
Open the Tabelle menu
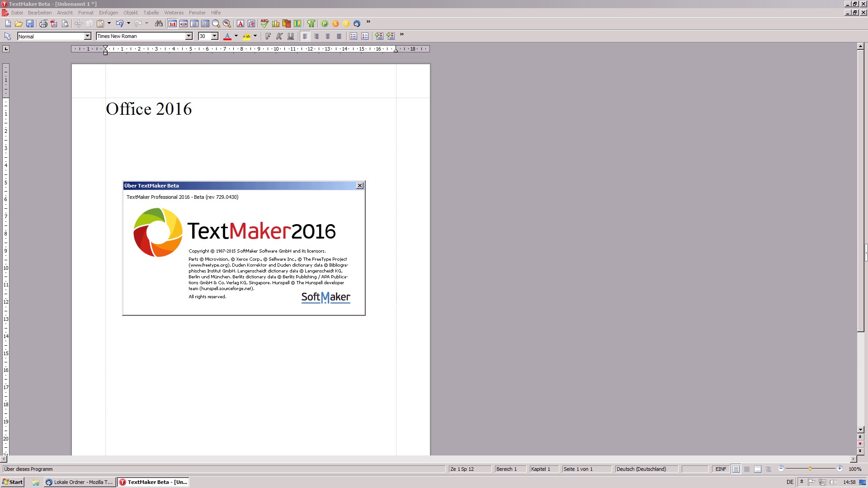(x=151, y=13)
